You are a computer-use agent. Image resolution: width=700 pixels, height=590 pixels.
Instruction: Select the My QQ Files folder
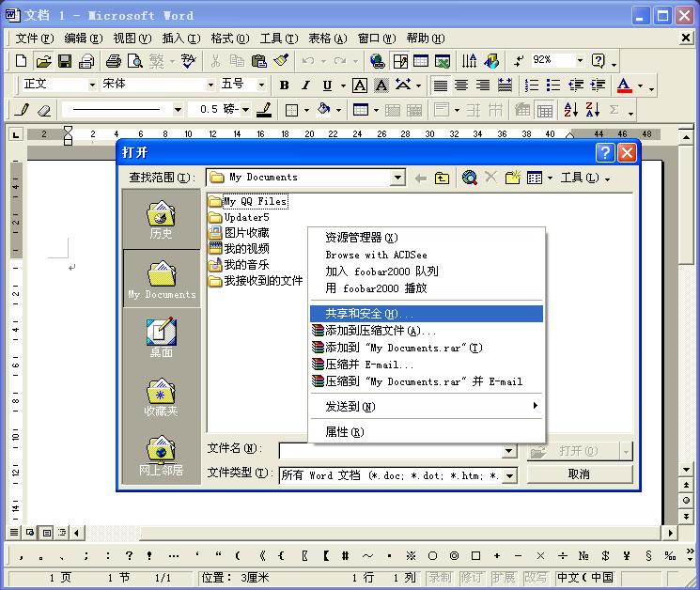click(x=248, y=202)
